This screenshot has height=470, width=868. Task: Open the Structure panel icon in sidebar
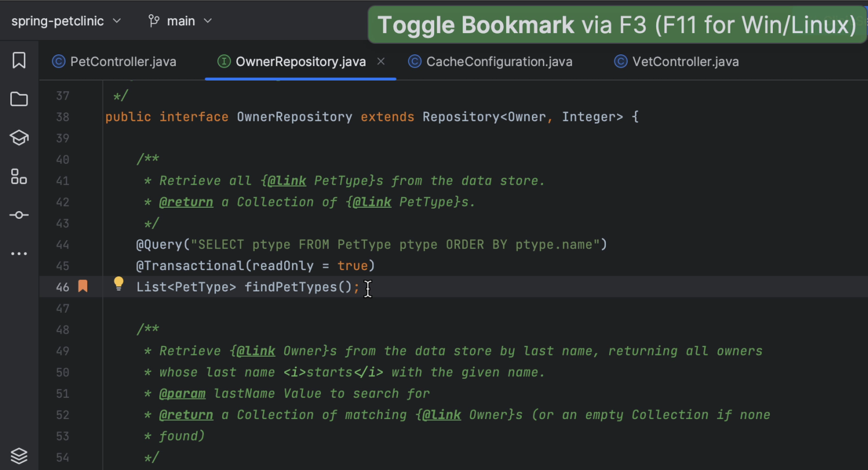click(19, 176)
